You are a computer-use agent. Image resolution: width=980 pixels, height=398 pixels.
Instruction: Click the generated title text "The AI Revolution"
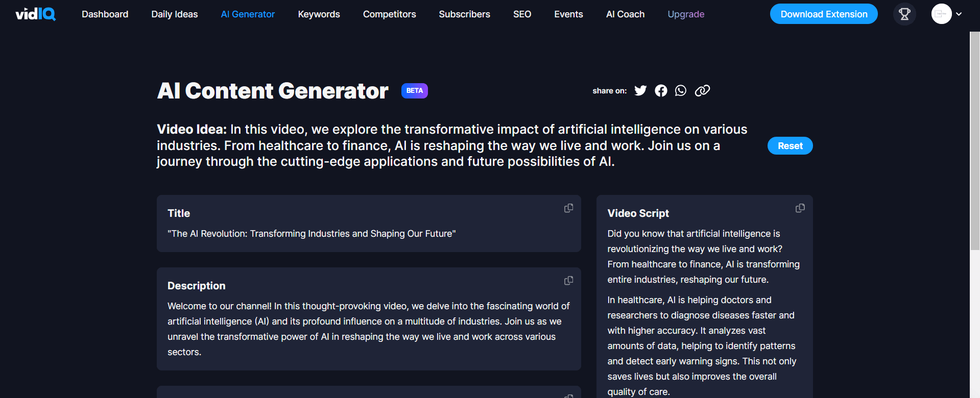coord(312,234)
